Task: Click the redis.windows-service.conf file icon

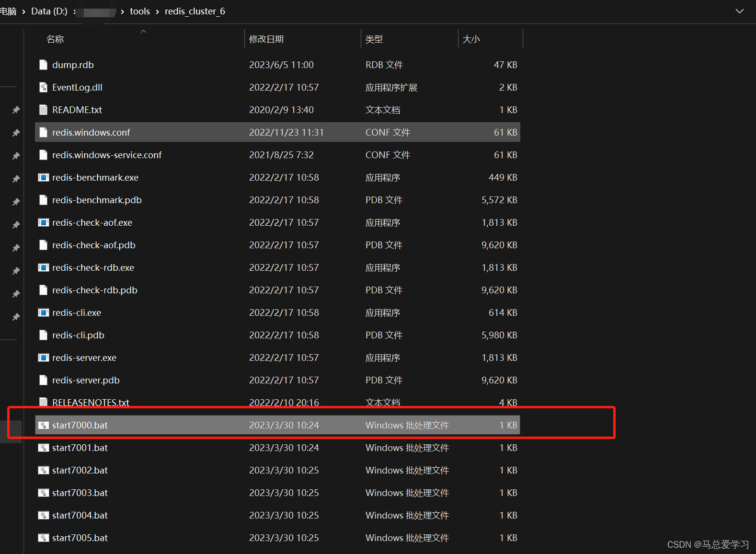Action: point(43,155)
